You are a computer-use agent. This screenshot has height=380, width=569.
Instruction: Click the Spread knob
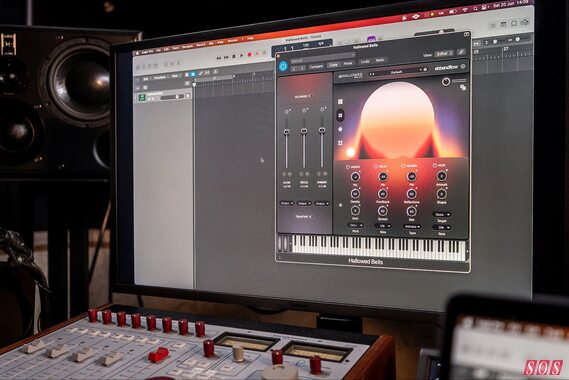382,211
